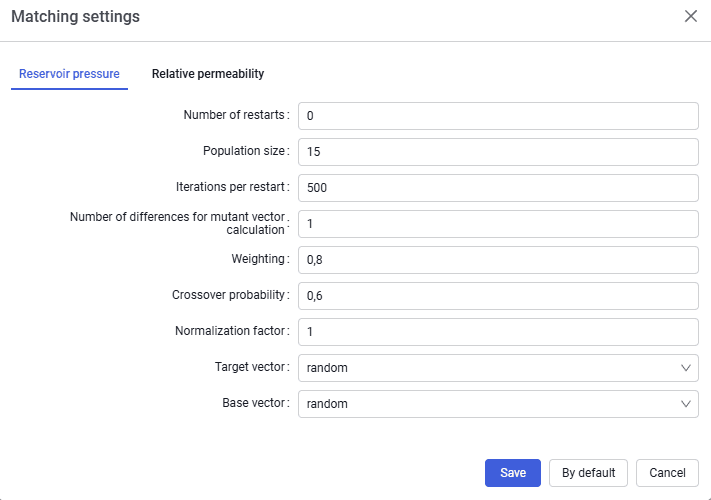Save the matching settings
Screen dimensions: 711x500
[512, 473]
